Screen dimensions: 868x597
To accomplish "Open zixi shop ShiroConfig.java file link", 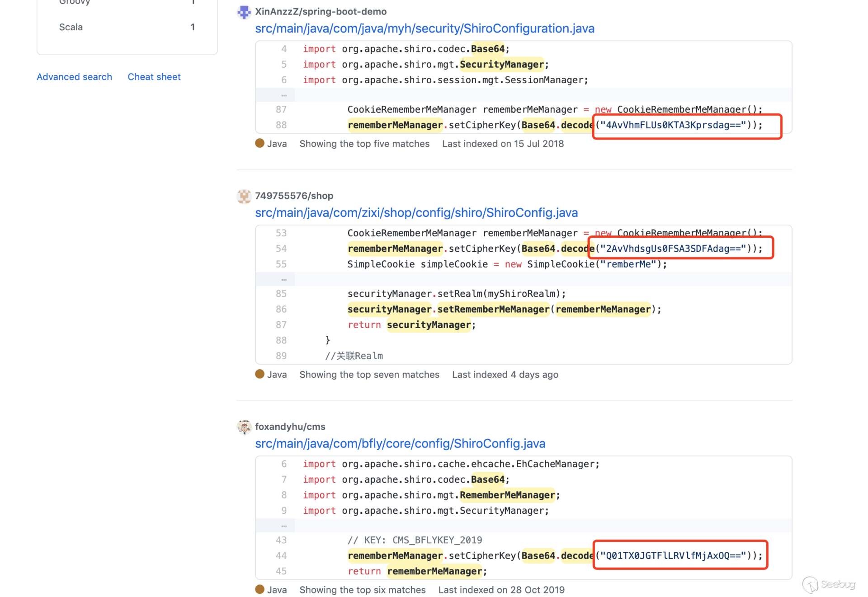I will point(416,213).
